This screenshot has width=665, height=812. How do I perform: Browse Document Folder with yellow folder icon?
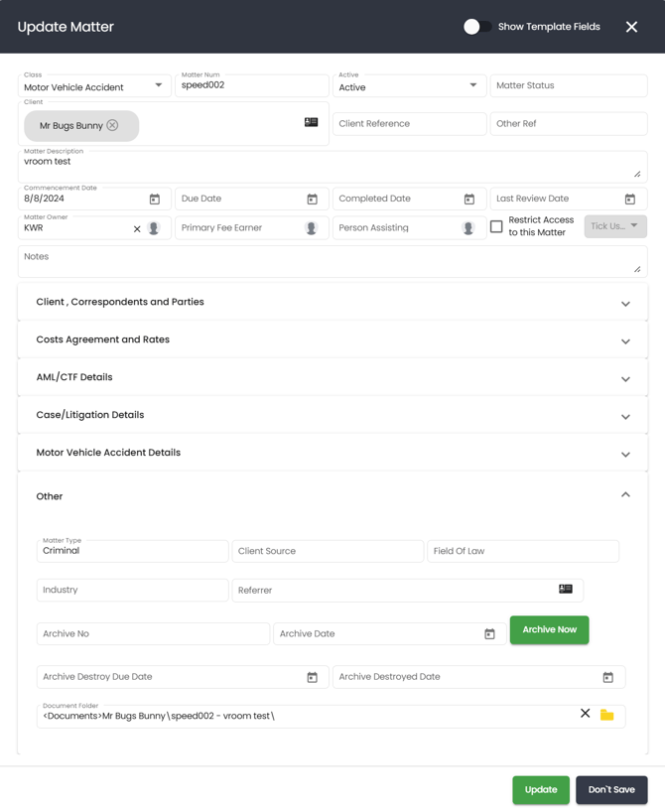607,715
